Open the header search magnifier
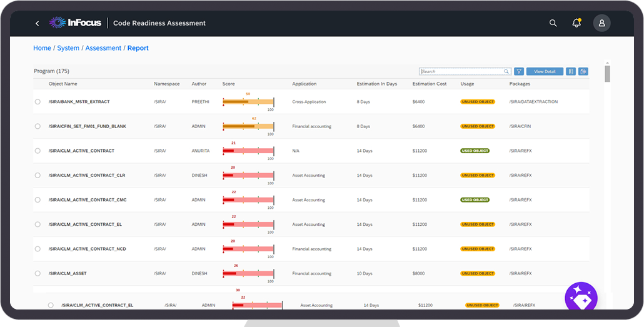 pyautogui.click(x=553, y=23)
